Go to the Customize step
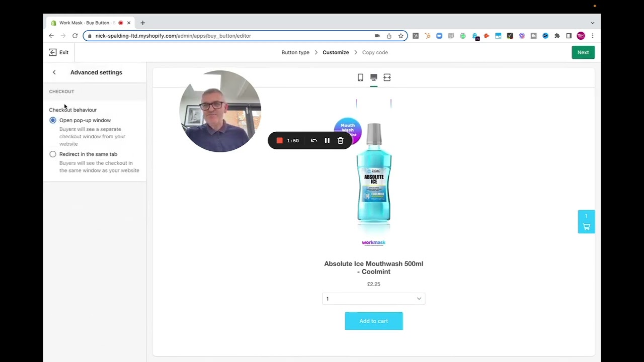Image resolution: width=644 pixels, height=362 pixels. [336, 52]
